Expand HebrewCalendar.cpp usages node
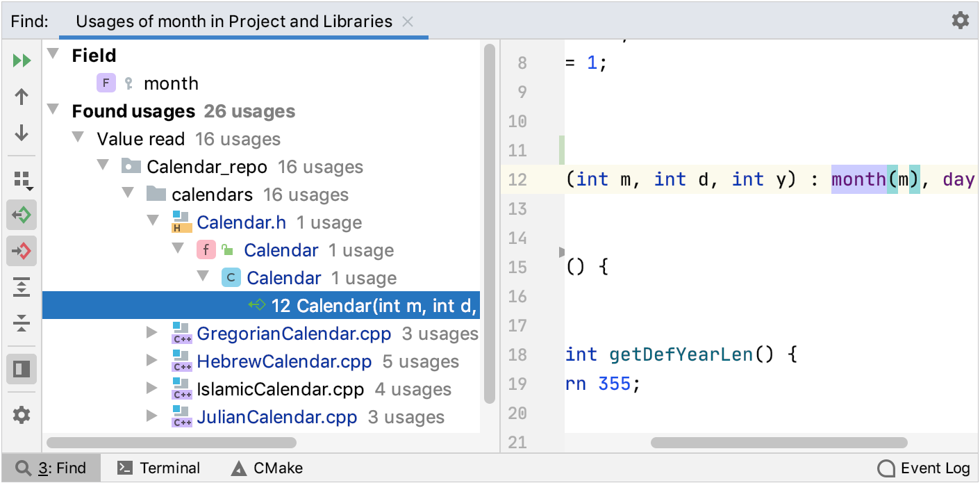The image size is (980, 483). [x=153, y=361]
